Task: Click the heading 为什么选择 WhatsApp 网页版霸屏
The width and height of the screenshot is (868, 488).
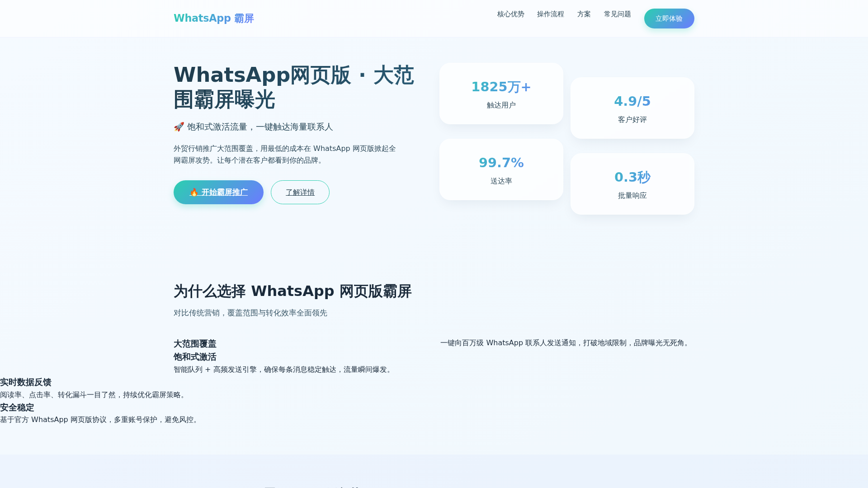Action: tap(292, 291)
